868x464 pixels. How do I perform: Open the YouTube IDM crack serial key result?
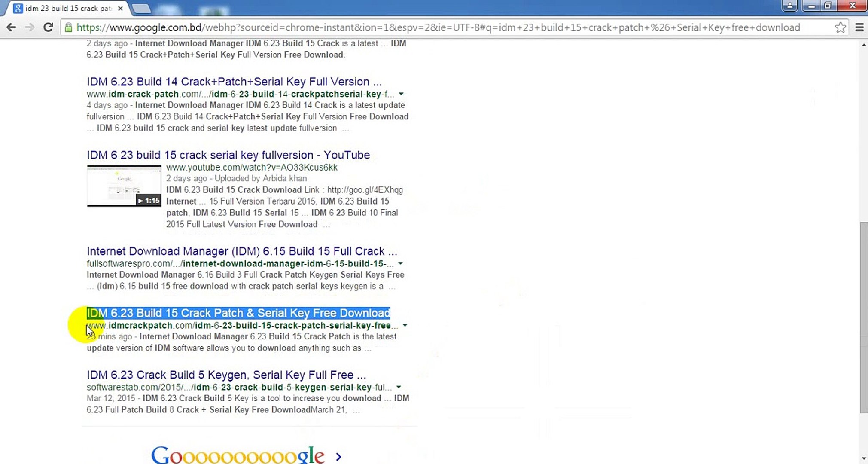tap(228, 155)
